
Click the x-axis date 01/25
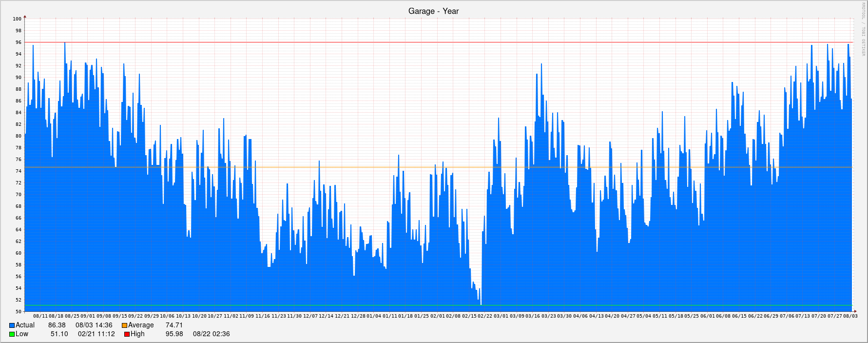click(x=421, y=316)
